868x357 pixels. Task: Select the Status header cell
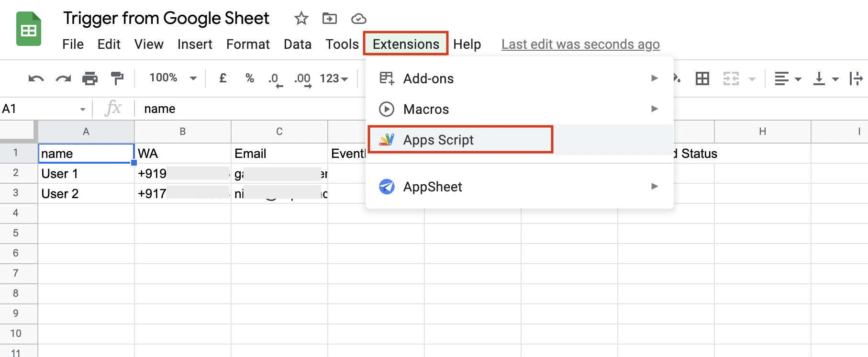click(694, 153)
